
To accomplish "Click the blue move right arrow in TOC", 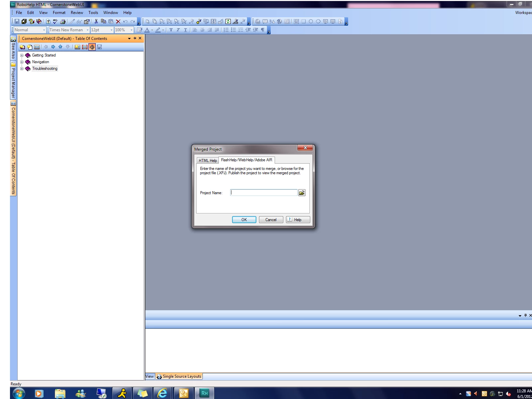I will click(x=53, y=47).
